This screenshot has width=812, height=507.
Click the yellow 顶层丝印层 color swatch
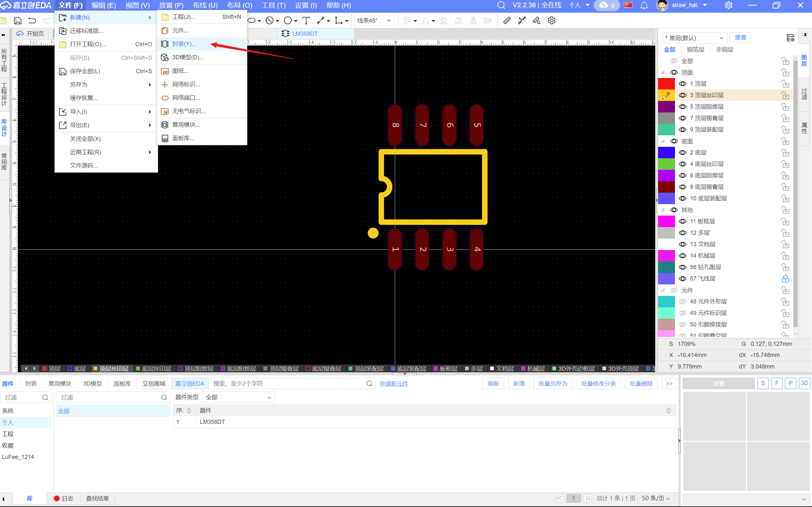pos(666,95)
